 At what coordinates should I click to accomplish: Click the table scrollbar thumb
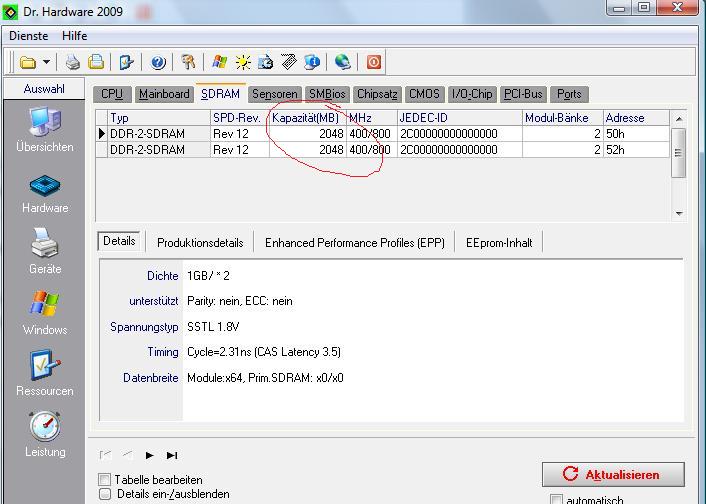point(678,153)
